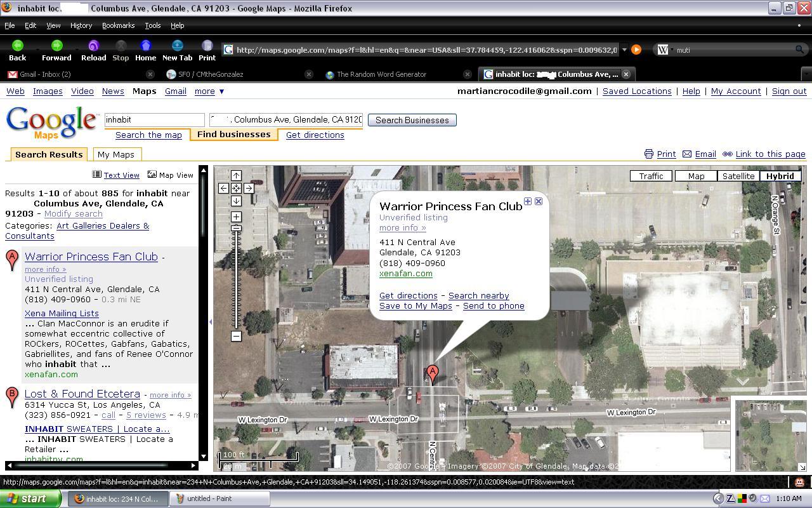
Task: Switch to the My Maps tab
Action: click(x=116, y=154)
